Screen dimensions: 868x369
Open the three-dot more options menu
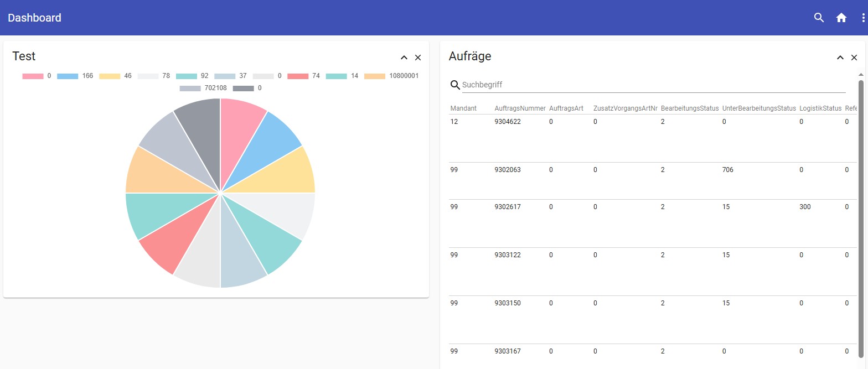(864, 18)
